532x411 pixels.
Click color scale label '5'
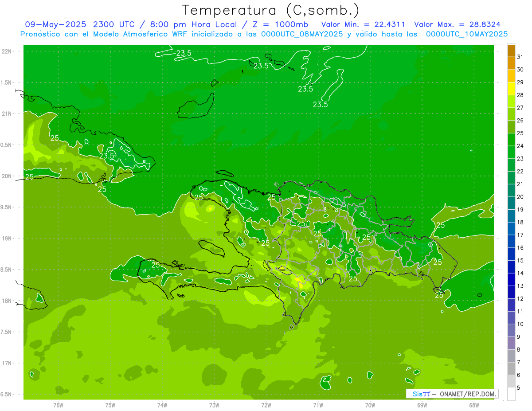tap(519, 388)
